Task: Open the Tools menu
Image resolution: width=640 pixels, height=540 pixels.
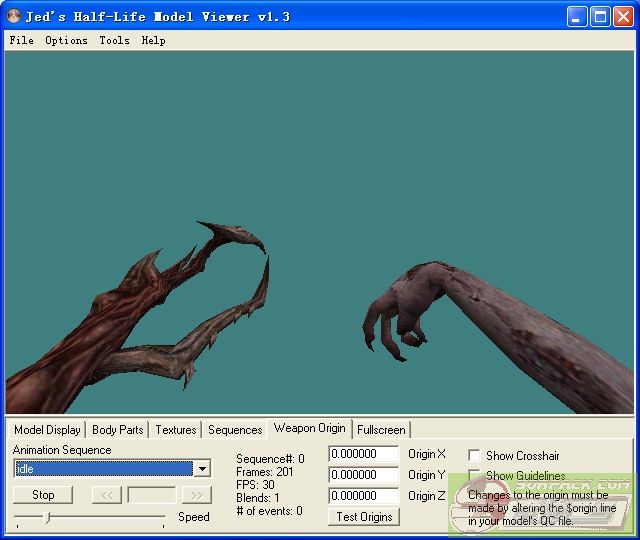Action: (x=114, y=41)
